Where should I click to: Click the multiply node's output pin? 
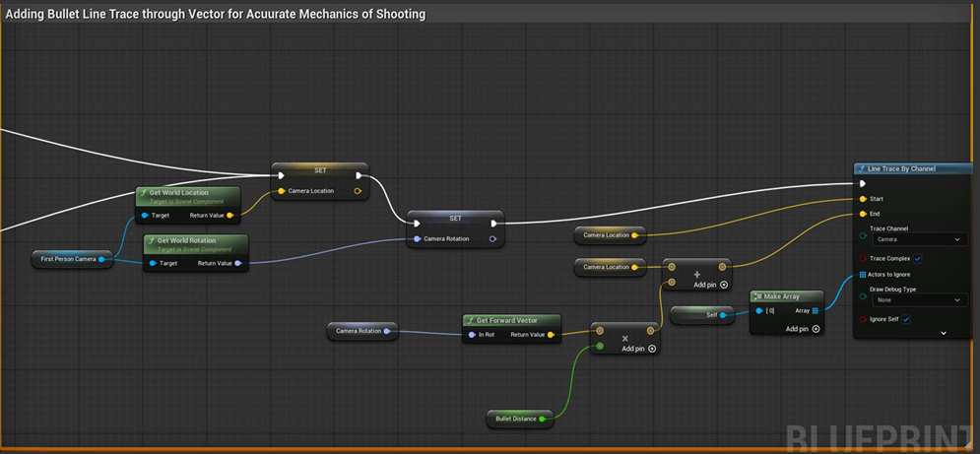click(x=651, y=331)
